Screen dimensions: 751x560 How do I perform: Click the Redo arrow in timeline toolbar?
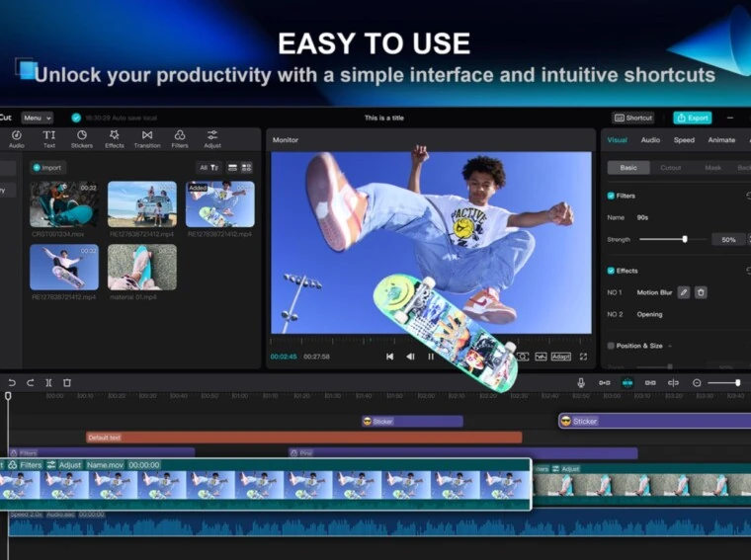pos(31,382)
